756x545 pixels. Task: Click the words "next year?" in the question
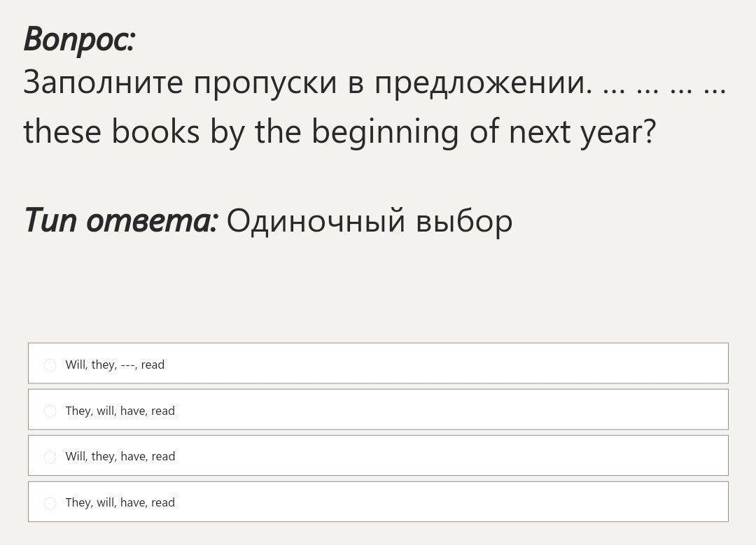coord(581,132)
